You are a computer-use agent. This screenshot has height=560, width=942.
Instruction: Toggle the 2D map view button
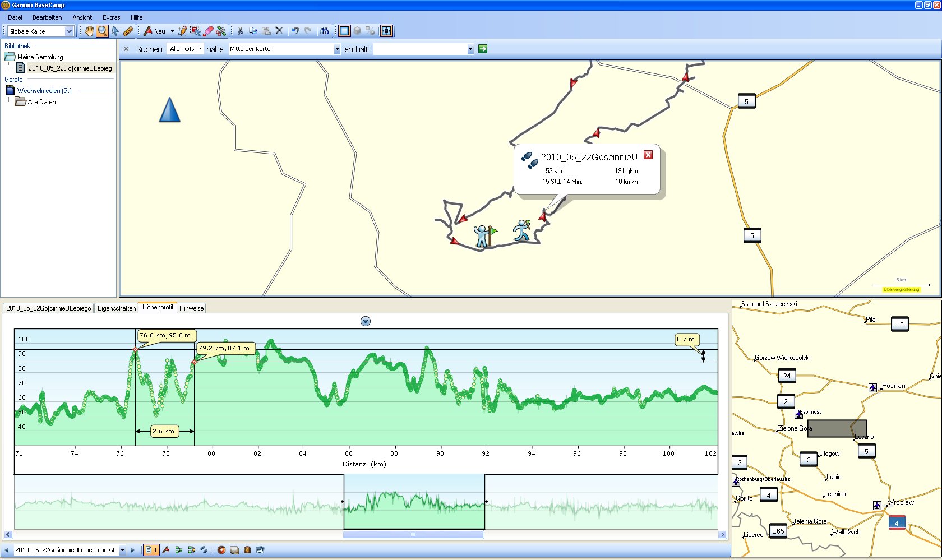coord(344,31)
